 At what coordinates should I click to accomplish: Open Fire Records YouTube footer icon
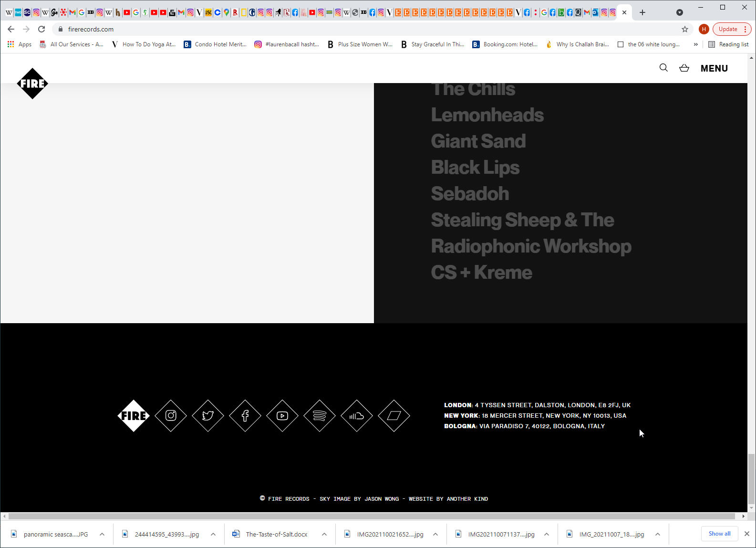pyautogui.click(x=282, y=416)
